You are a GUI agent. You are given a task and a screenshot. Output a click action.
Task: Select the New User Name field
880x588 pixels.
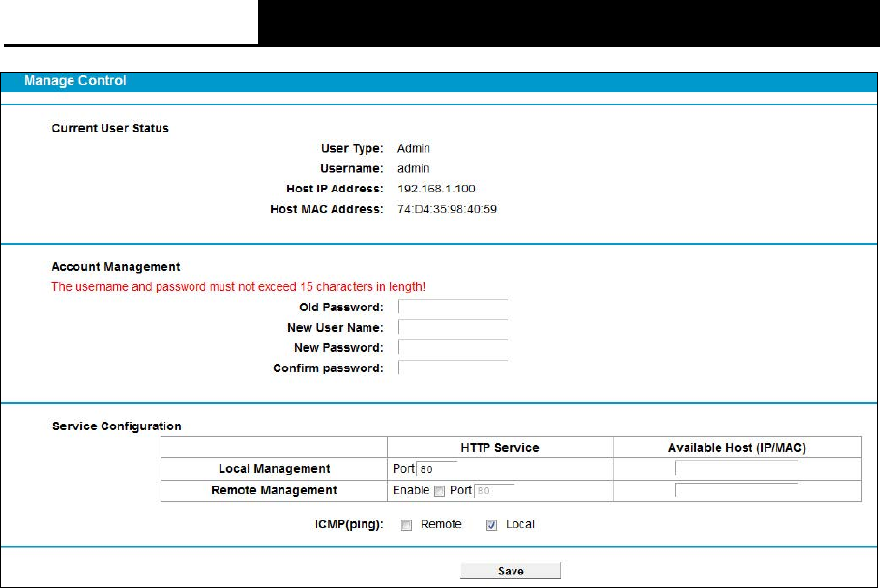pos(453,327)
